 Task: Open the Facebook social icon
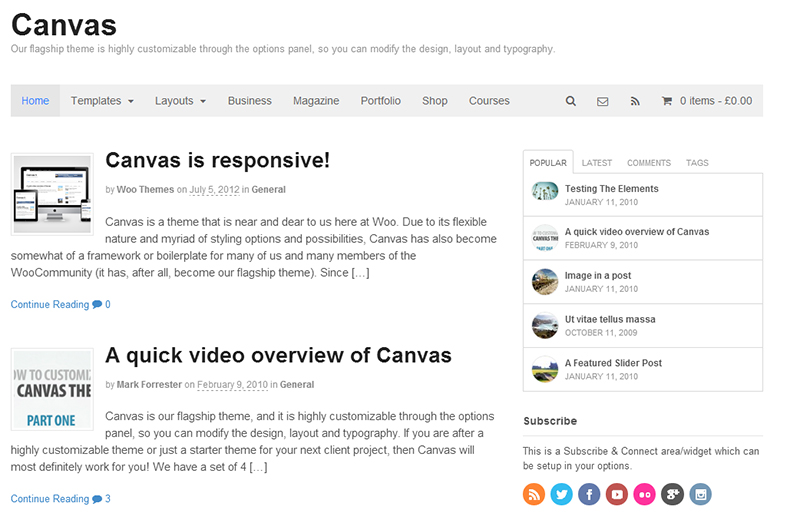[589, 494]
